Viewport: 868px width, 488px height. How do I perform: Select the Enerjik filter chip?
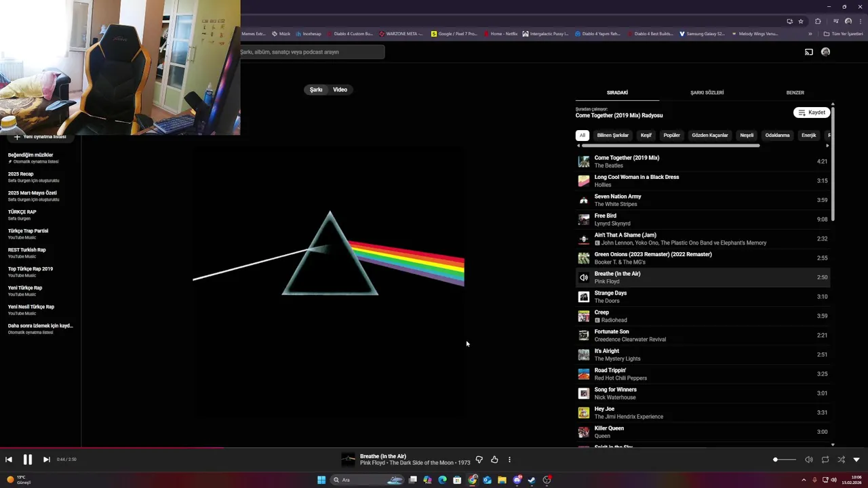pyautogui.click(x=809, y=136)
